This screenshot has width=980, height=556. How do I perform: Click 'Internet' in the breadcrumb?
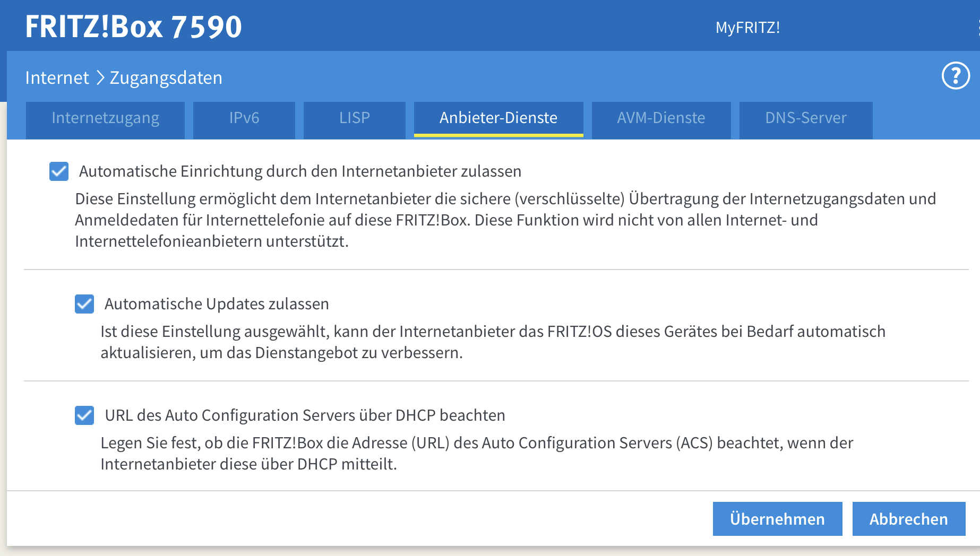(x=57, y=78)
